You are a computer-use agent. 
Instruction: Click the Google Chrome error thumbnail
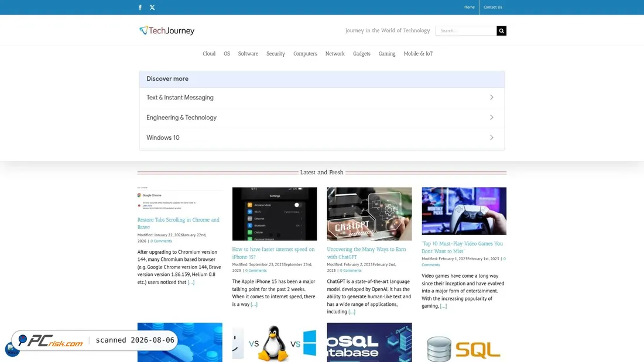180,199
